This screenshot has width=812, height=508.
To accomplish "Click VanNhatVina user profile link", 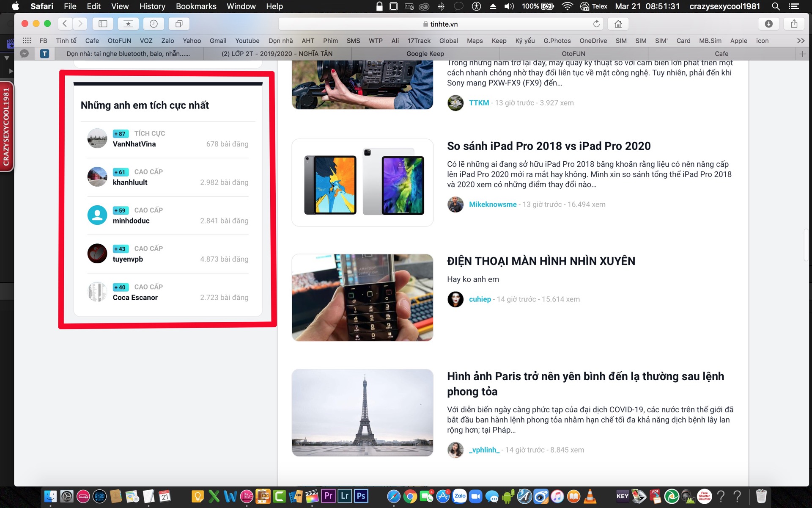I will click(134, 144).
